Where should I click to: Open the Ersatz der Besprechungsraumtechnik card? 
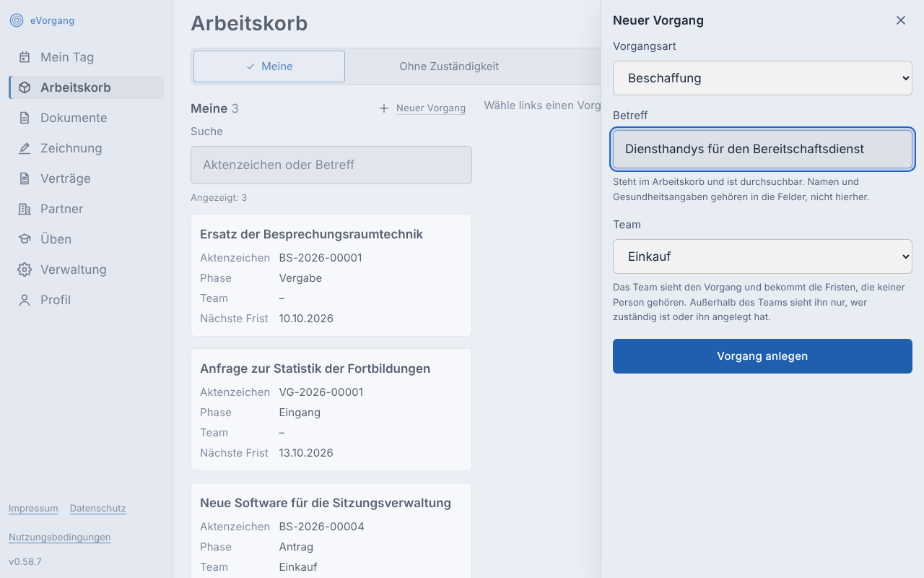(x=331, y=275)
